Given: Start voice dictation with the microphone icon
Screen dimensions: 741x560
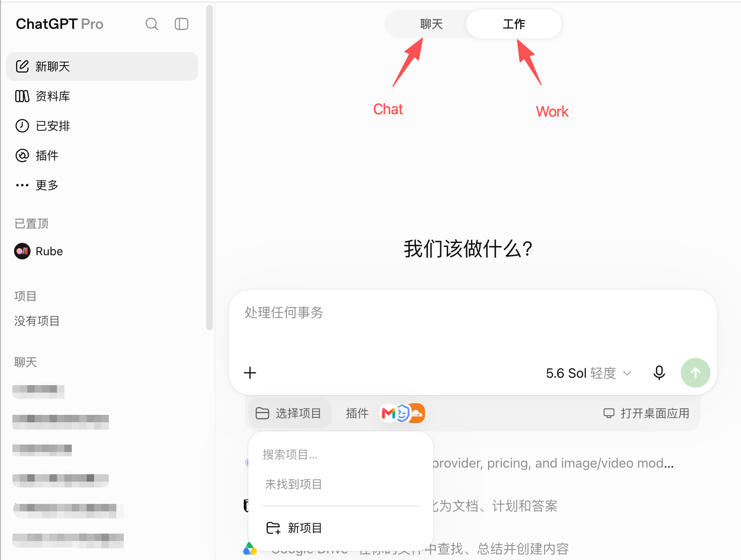Looking at the screenshot, I should tap(659, 373).
